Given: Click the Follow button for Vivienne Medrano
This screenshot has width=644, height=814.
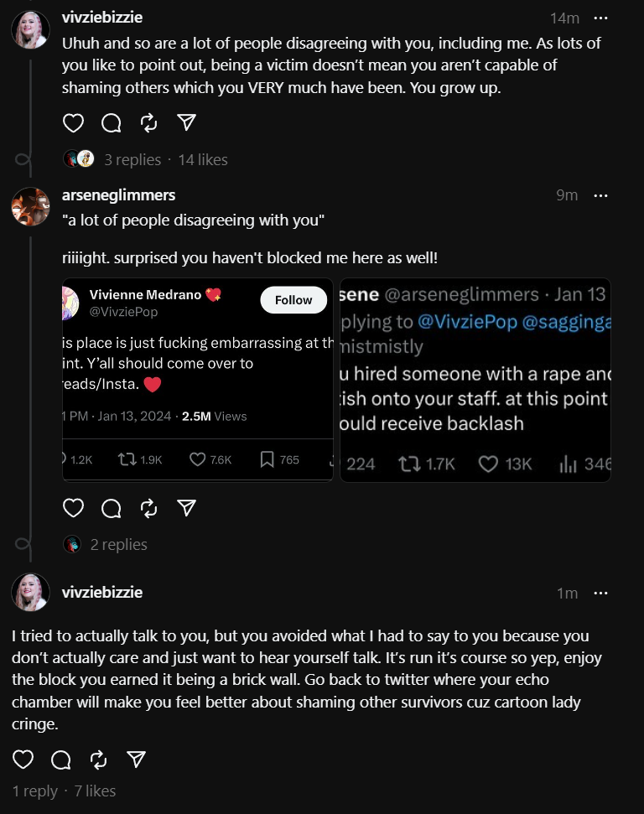Looking at the screenshot, I should pos(293,300).
